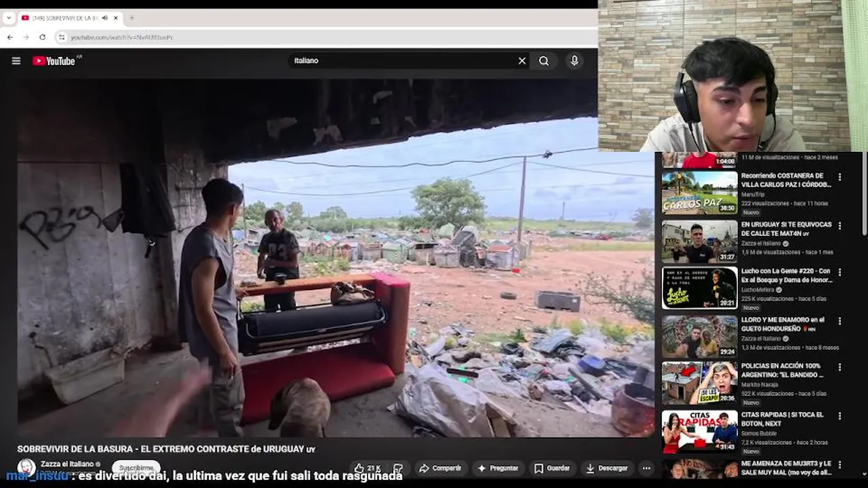Click title CITAS RAPIDAS SI TOCA EL BOTON
This screenshot has height=488, width=868.
click(x=783, y=419)
